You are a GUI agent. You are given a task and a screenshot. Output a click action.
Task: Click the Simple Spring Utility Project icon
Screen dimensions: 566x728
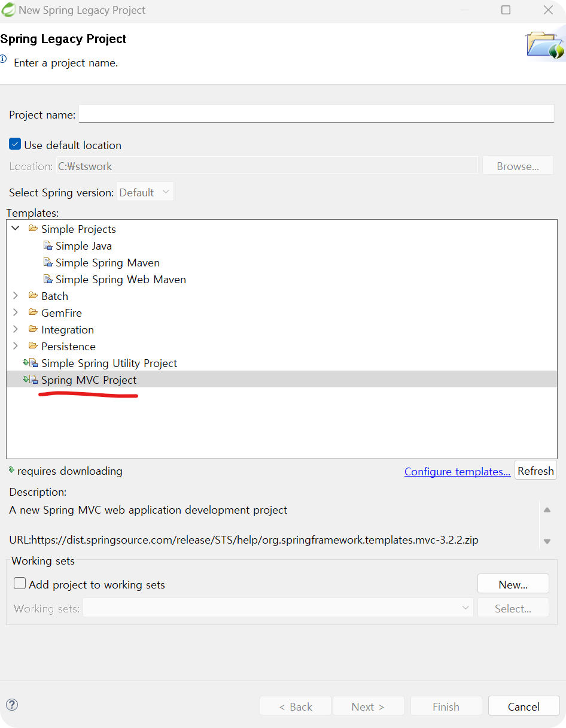[x=31, y=363]
